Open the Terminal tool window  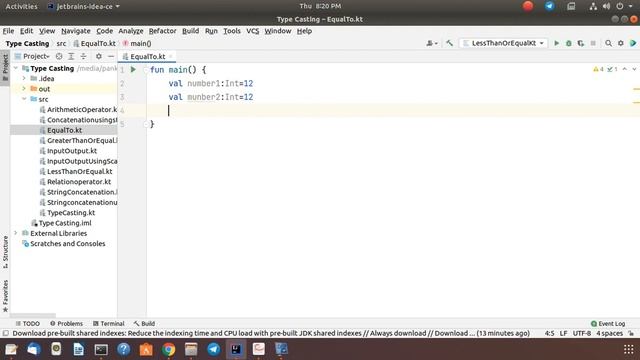109,323
